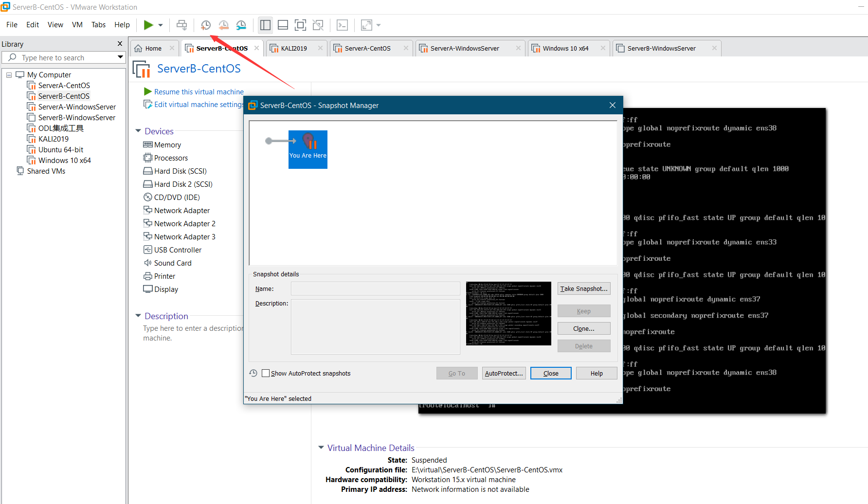
Task: Enable Show AutoProtect snapshots checkbox
Action: click(x=266, y=373)
